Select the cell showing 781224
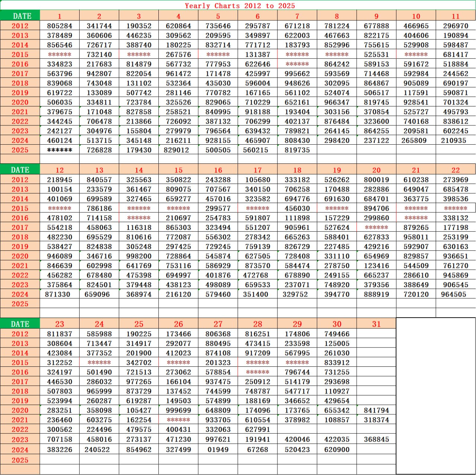The width and height of the screenshot is (476, 475). tap(337, 26)
